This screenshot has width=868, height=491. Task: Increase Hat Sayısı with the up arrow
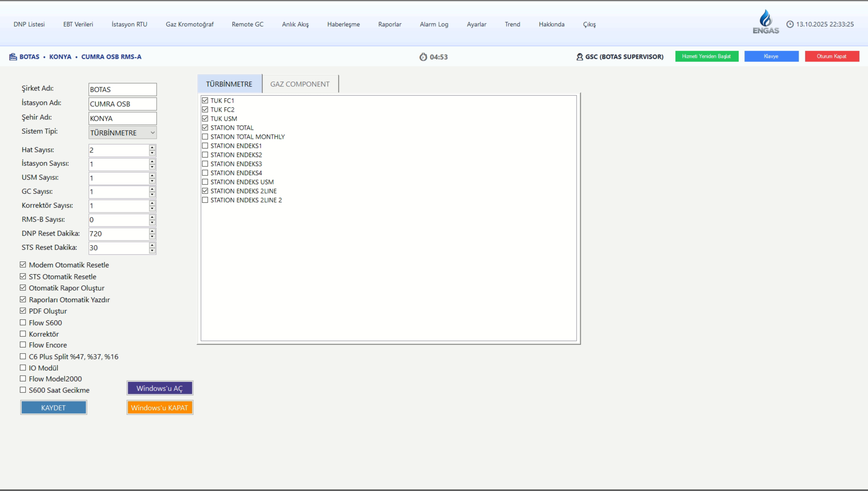pyautogui.click(x=152, y=147)
